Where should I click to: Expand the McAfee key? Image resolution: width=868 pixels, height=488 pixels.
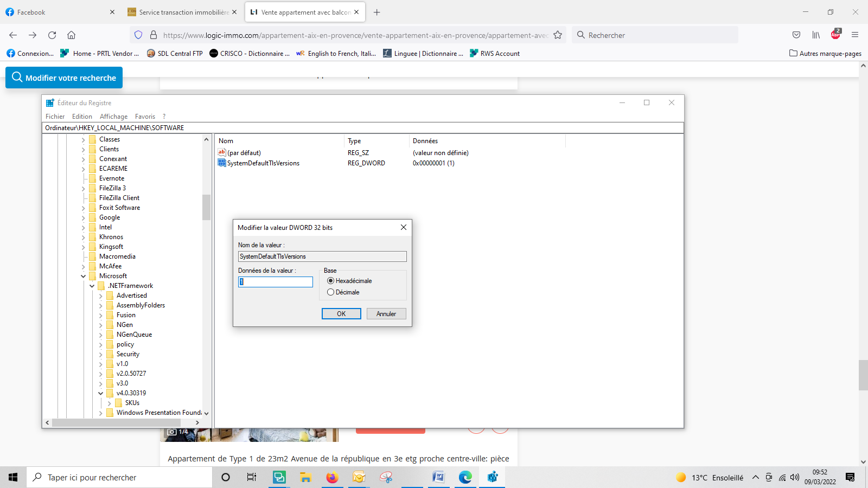pyautogui.click(x=84, y=266)
